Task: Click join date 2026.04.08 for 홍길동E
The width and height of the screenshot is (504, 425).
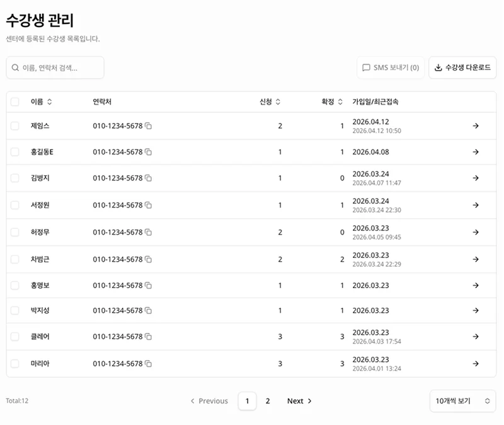Action: coord(370,152)
